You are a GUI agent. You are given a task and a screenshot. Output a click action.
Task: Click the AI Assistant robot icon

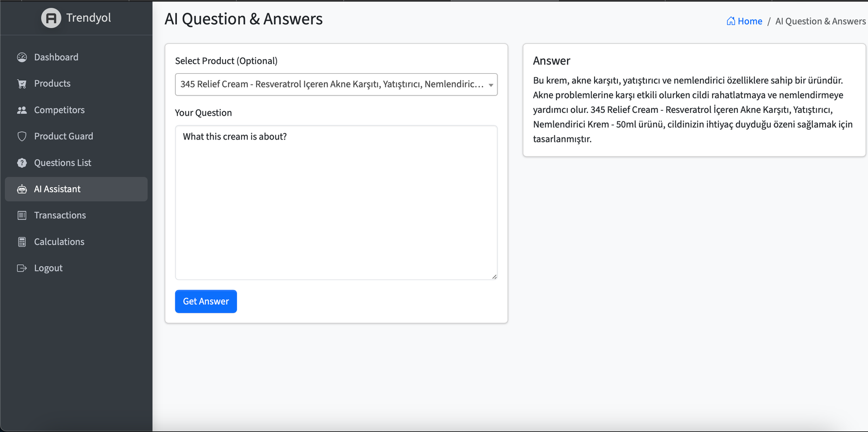tap(22, 189)
